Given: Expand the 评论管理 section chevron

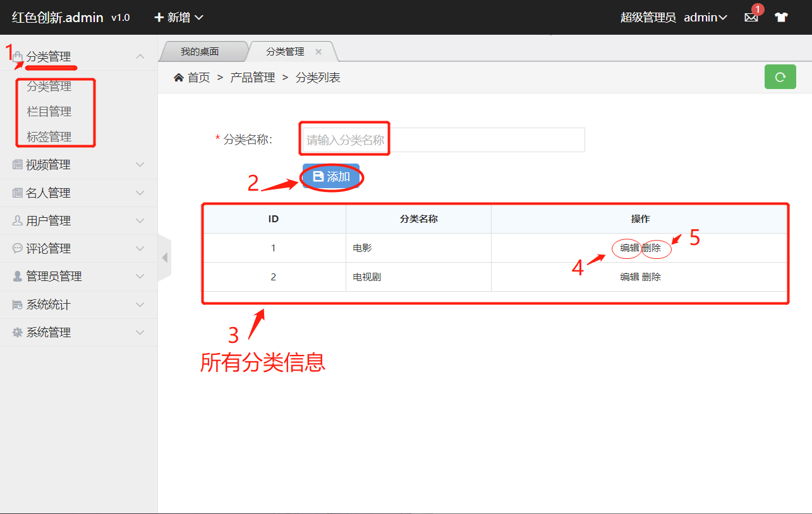Looking at the screenshot, I should 140,249.
